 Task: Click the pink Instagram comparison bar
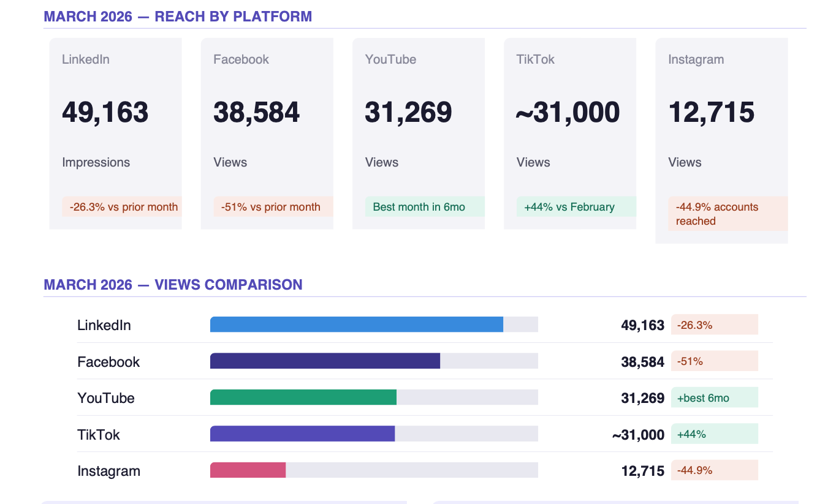click(248, 470)
